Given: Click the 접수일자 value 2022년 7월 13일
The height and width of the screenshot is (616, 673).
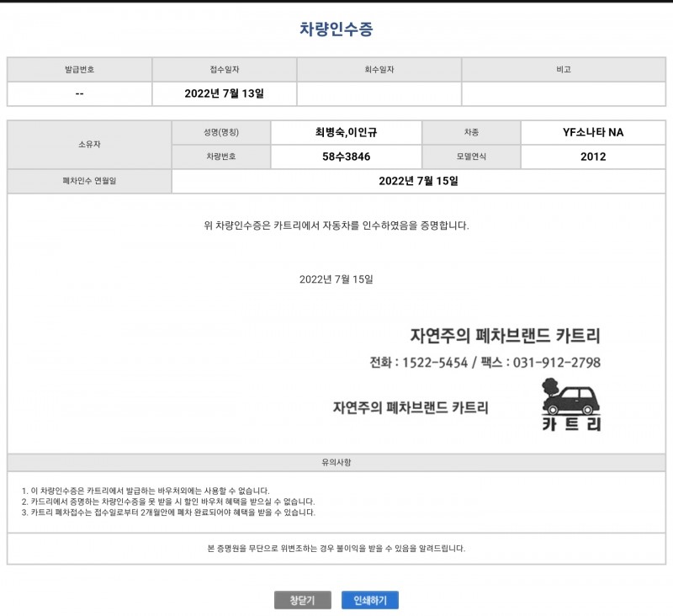Looking at the screenshot, I should tap(224, 93).
